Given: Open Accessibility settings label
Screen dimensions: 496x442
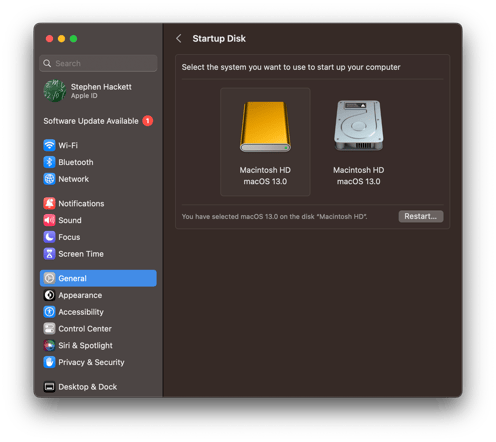Looking at the screenshot, I should click(81, 312).
